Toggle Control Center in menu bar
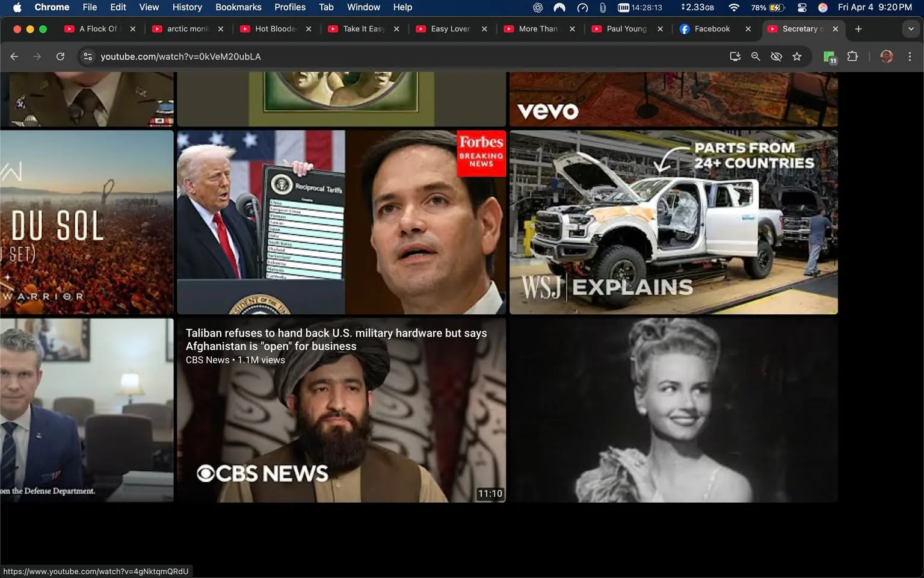The height and width of the screenshot is (578, 924). coord(802,7)
